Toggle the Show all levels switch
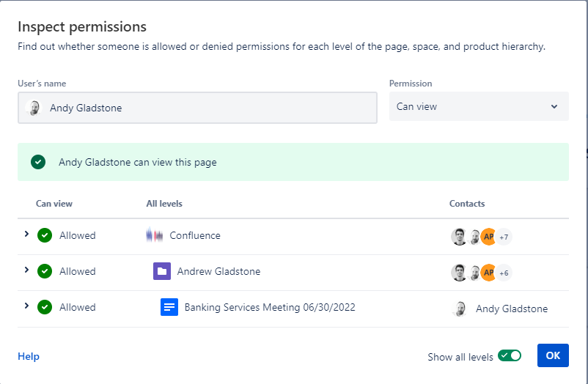The height and width of the screenshot is (384, 588). (x=510, y=355)
